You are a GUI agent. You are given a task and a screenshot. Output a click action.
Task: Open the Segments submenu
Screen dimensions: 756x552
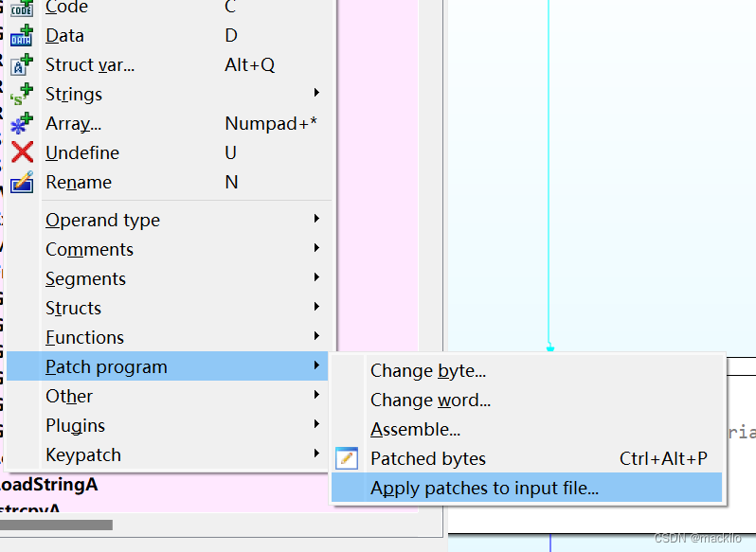(x=169, y=279)
